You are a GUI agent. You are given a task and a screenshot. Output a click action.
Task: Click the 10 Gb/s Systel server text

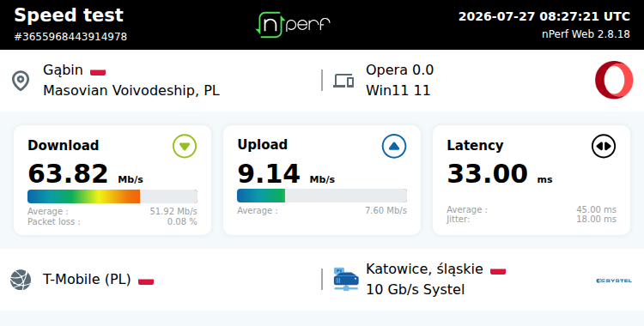[x=416, y=289]
